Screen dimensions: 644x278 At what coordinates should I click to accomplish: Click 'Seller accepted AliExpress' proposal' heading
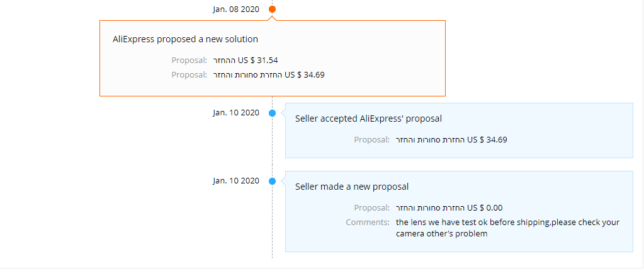click(368, 118)
